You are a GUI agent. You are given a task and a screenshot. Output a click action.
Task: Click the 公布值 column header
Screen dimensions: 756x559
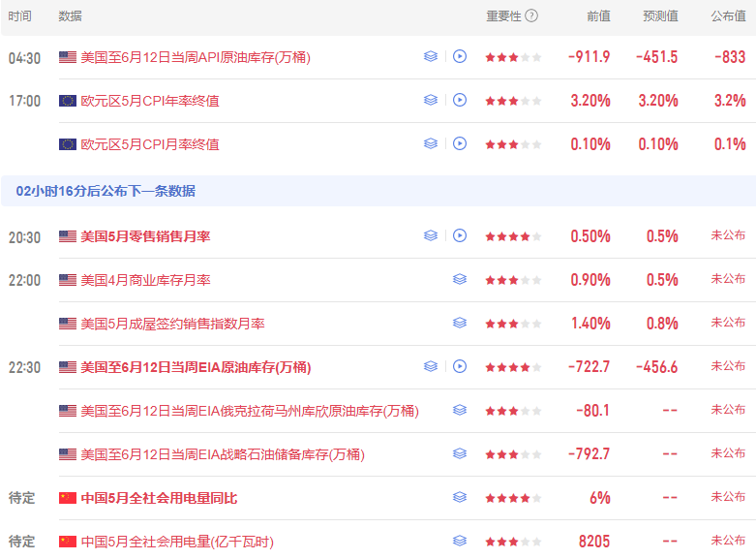[728, 16]
